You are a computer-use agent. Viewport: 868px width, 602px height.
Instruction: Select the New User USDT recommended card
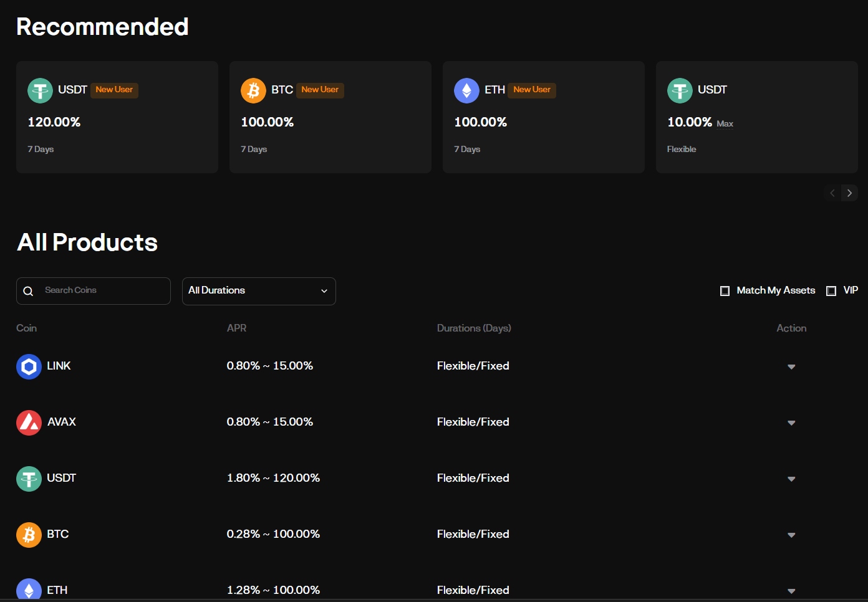click(x=117, y=117)
